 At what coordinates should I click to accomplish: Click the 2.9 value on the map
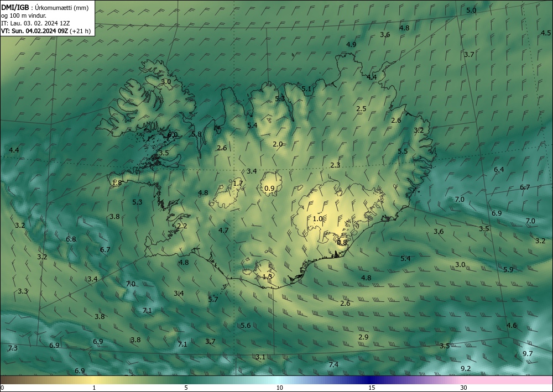tap(363, 337)
